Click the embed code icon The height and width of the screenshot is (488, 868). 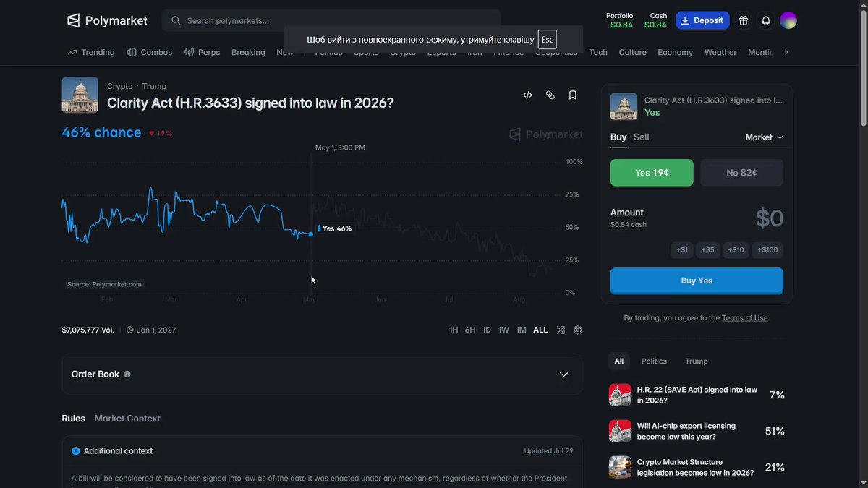(527, 95)
